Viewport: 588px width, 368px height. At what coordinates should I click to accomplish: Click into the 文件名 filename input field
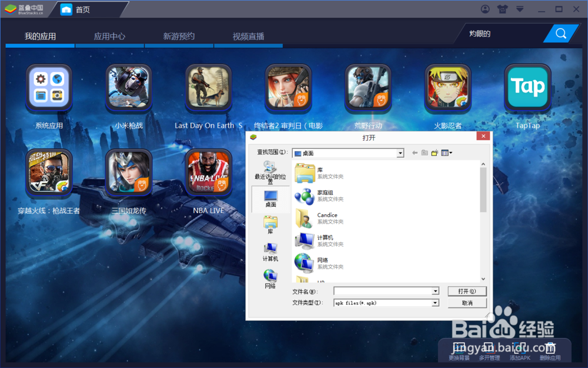(x=383, y=291)
